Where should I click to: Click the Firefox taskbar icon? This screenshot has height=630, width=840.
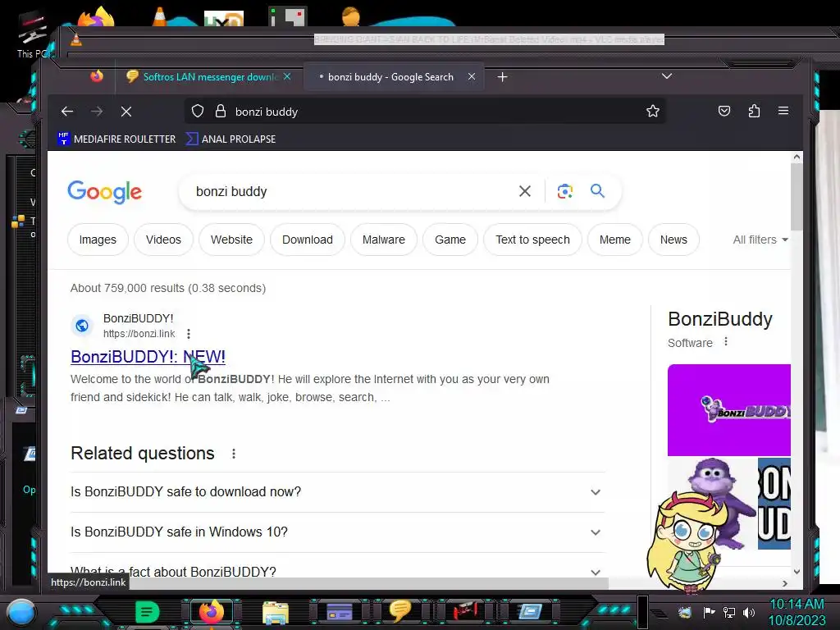point(212,612)
